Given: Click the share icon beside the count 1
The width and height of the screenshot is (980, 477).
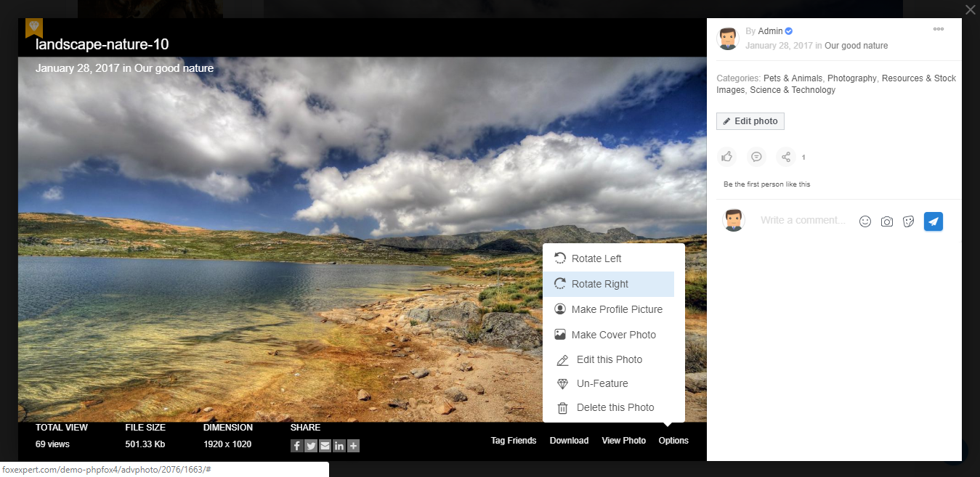Looking at the screenshot, I should [x=786, y=157].
